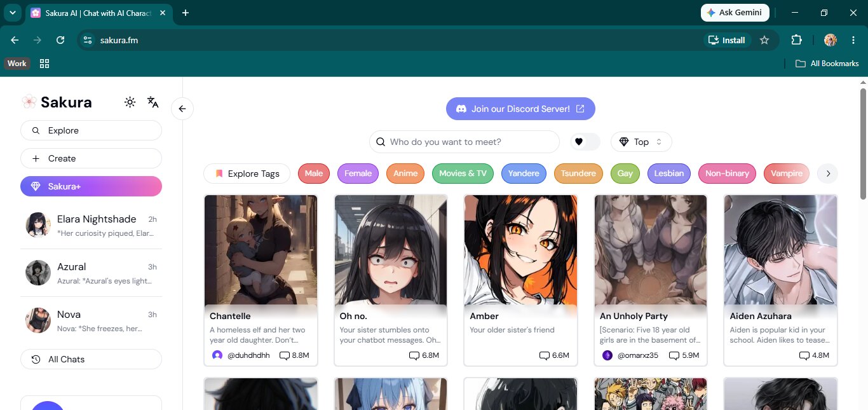Open the tab groups grid icon in bookmarks bar
The width and height of the screenshot is (868, 410).
click(x=44, y=64)
